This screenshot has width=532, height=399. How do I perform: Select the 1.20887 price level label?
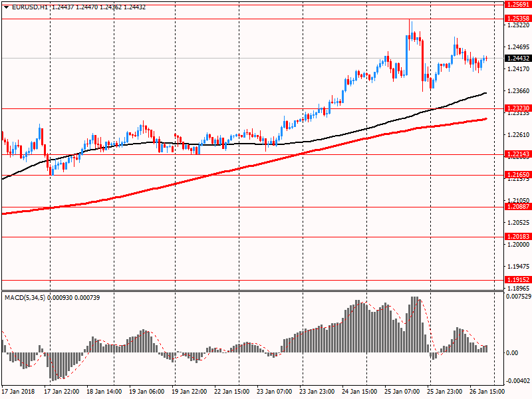pyautogui.click(x=518, y=207)
